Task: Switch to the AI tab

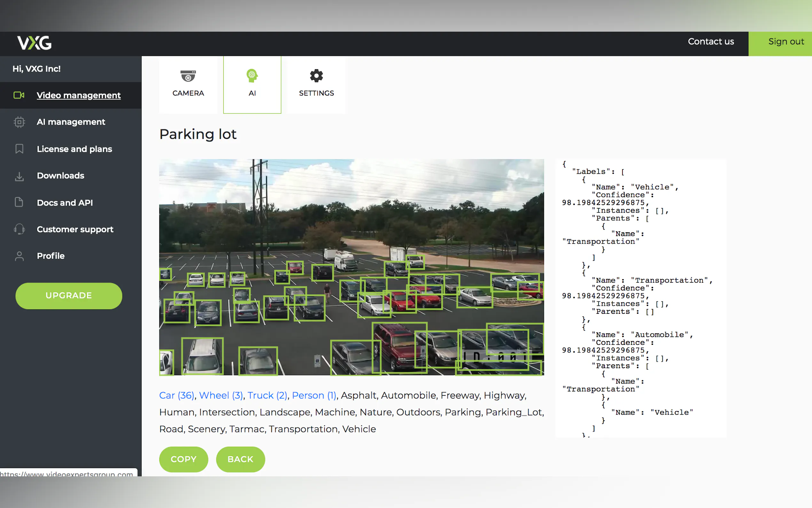Action: point(252,84)
